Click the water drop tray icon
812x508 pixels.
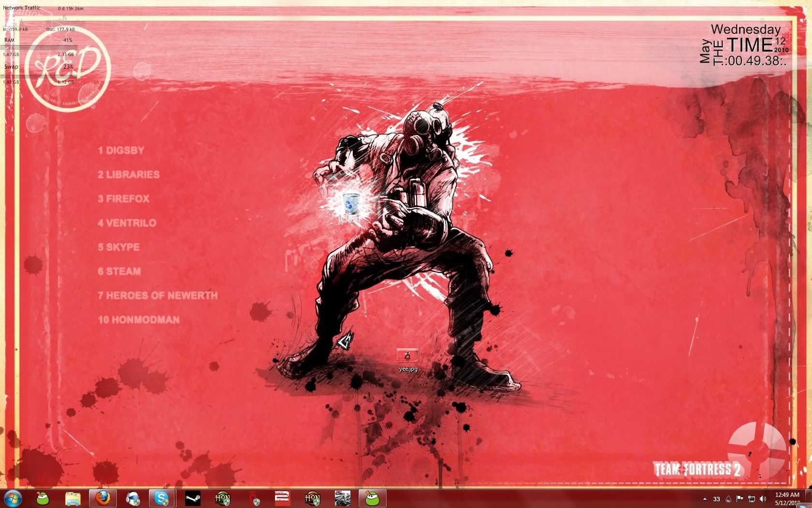(x=728, y=499)
